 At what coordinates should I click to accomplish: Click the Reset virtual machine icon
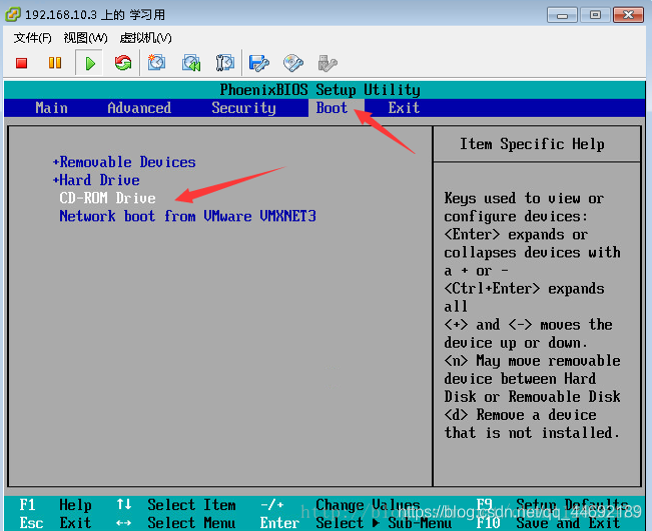coord(123,63)
